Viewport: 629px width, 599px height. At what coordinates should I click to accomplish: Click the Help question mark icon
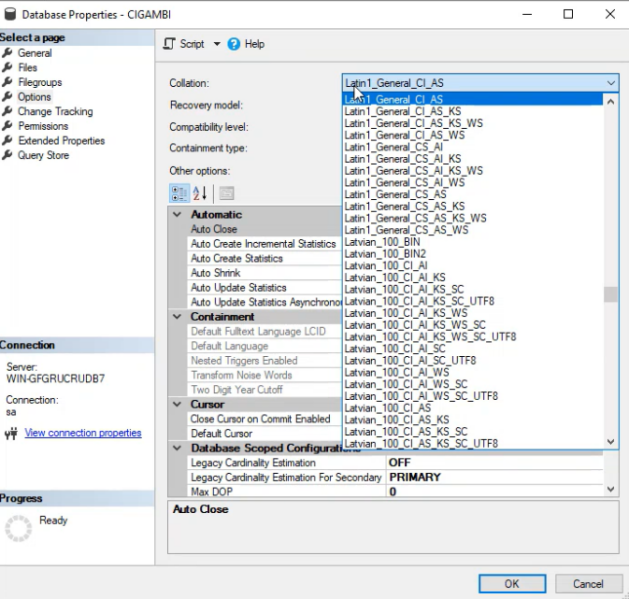(233, 44)
